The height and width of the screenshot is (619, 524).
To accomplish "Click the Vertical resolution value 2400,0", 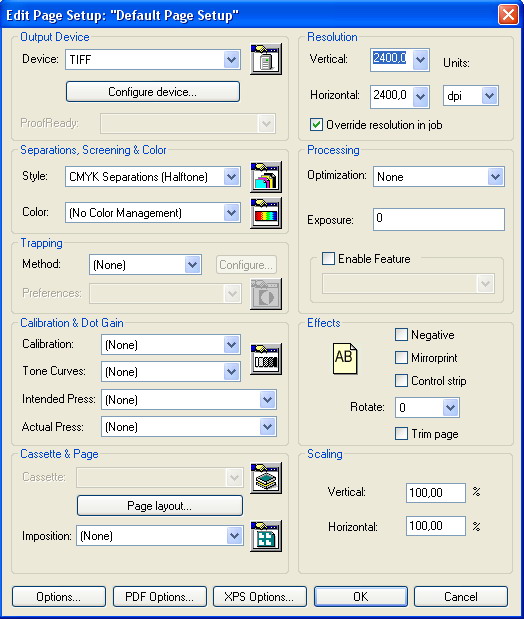I will [x=390, y=58].
